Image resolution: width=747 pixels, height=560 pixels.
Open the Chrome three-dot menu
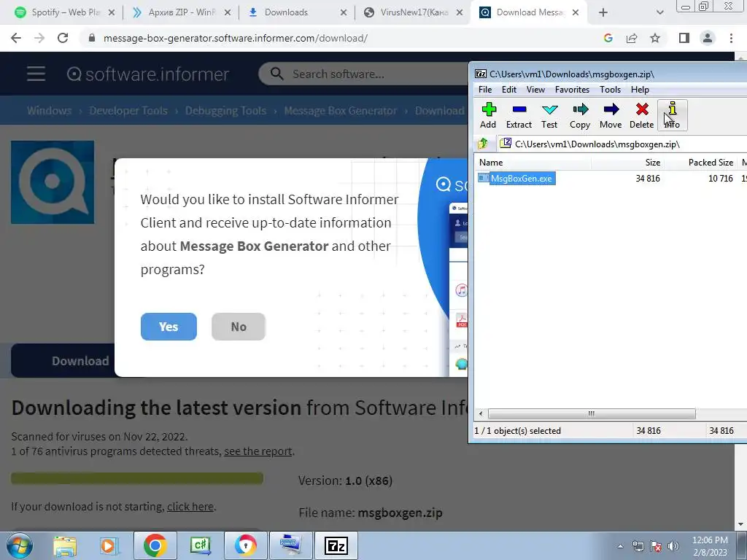731,38
